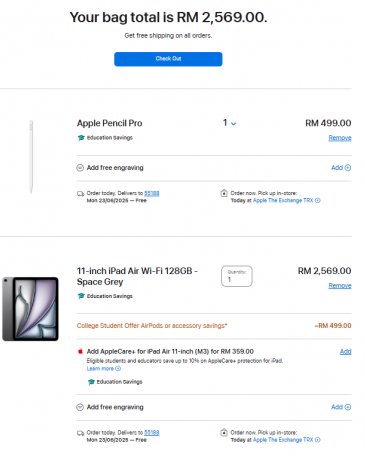365x456 pixels.
Task: Change Apple Pencil delivery postcode 55188
Action: click(151, 193)
